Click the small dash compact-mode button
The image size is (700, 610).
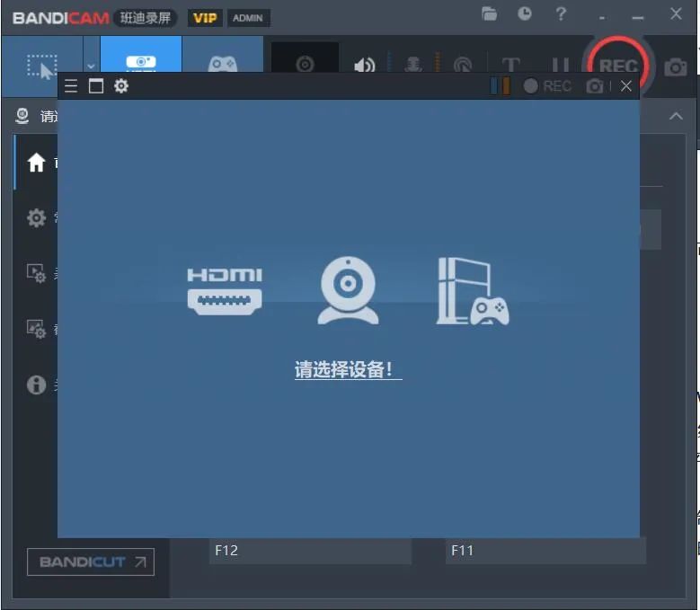click(x=602, y=18)
